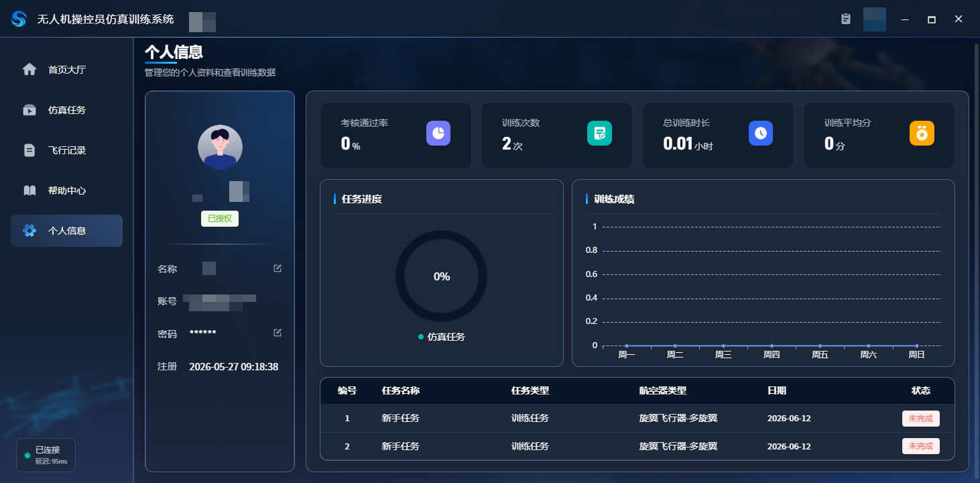Click the 考核通过率 pie chart icon
Image resolution: width=980 pixels, height=483 pixels.
(x=438, y=133)
